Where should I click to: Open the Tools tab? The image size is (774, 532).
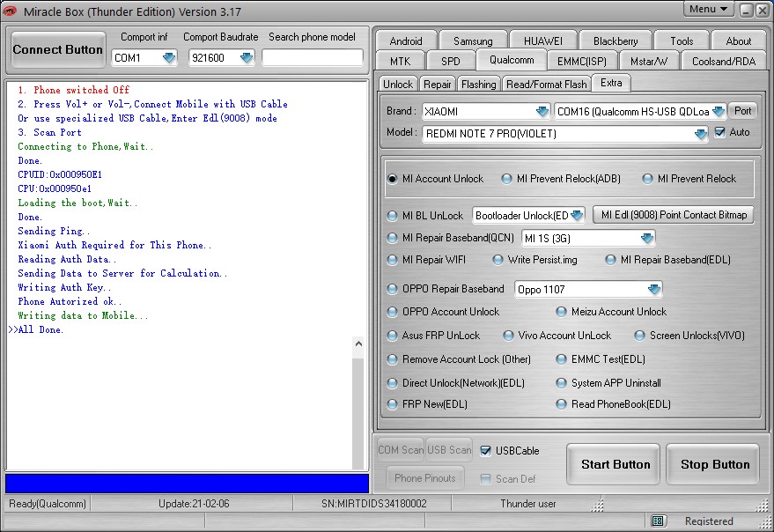(x=682, y=41)
